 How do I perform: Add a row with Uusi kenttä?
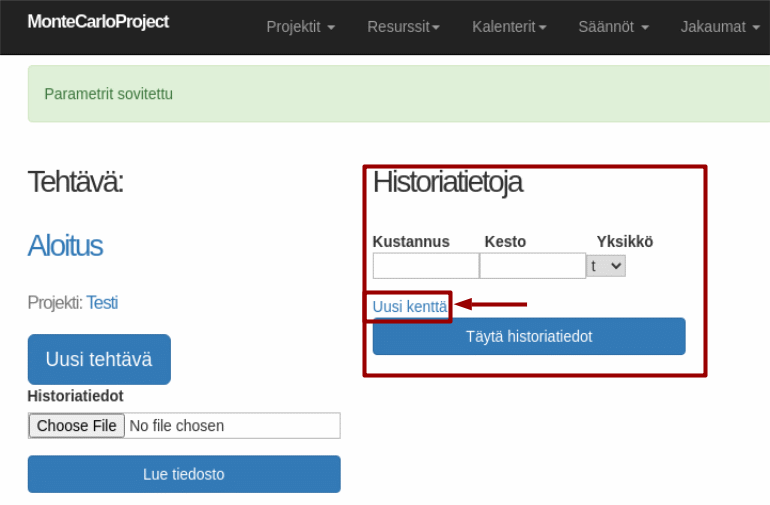[410, 307]
